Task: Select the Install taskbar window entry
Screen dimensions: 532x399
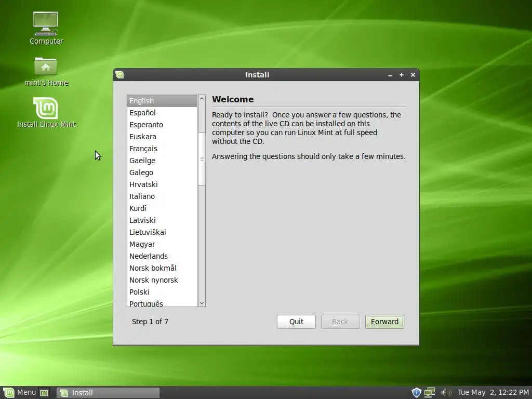Action: pos(108,393)
